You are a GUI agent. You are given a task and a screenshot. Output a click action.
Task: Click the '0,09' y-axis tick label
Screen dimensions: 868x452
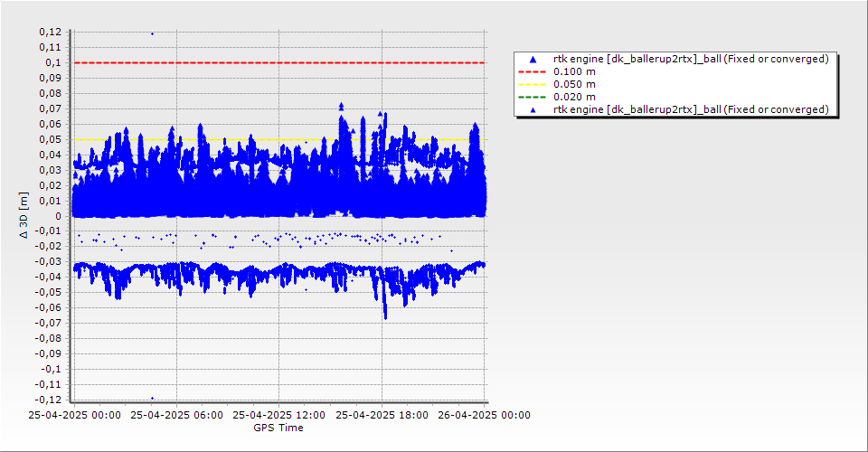(50, 78)
